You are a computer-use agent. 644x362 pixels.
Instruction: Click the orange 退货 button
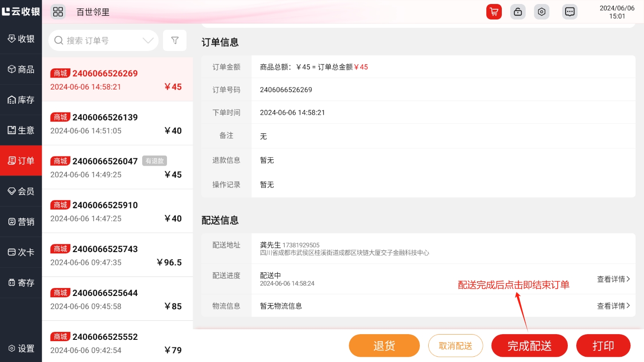click(384, 346)
